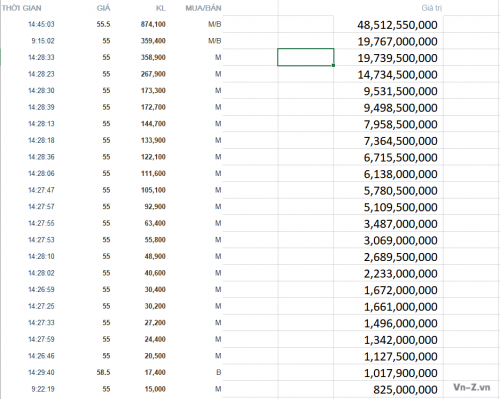
Task: Select the cell with value 19,739,500,000
Action: (389, 58)
